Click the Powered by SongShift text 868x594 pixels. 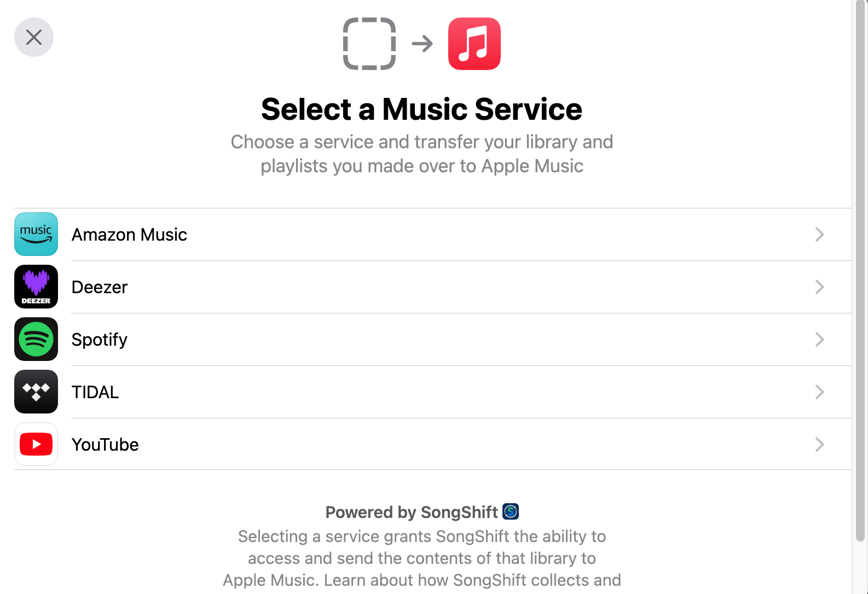coord(411,512)
